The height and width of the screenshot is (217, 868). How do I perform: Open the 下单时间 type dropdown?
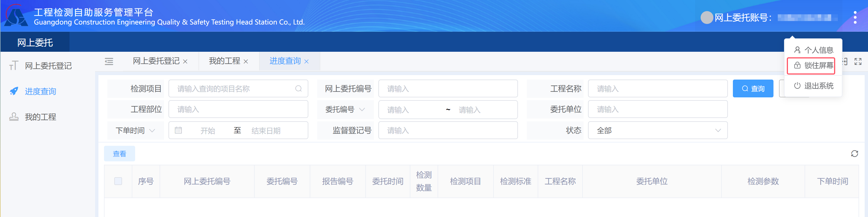click(135, 130)
